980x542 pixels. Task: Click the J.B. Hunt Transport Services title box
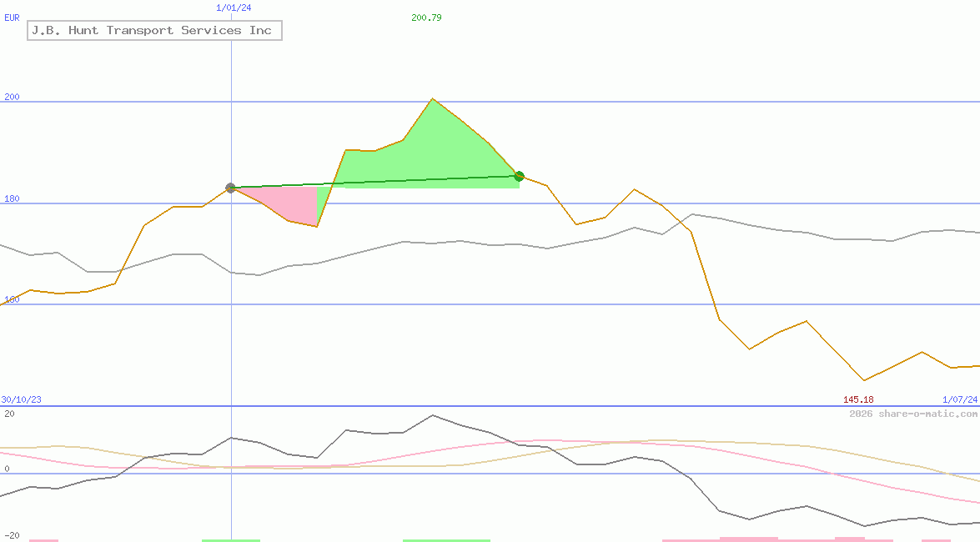click(x=154, y=31)
